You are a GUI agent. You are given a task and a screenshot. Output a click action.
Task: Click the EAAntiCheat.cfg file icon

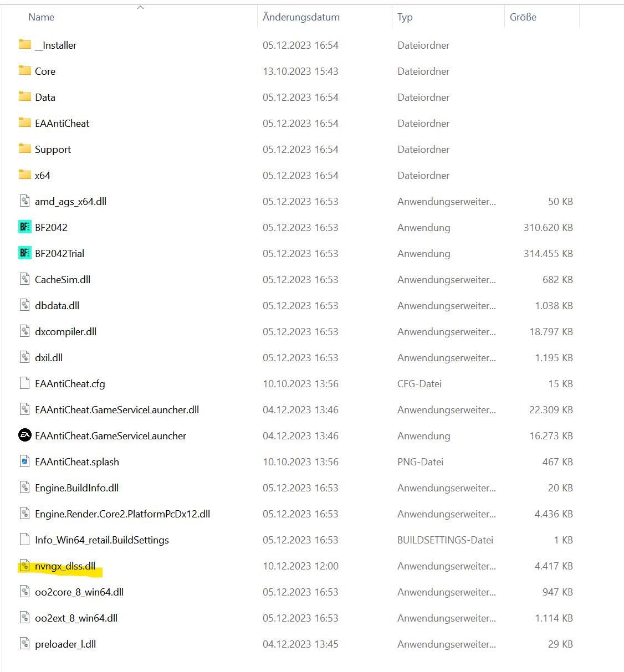click(24, 383)
